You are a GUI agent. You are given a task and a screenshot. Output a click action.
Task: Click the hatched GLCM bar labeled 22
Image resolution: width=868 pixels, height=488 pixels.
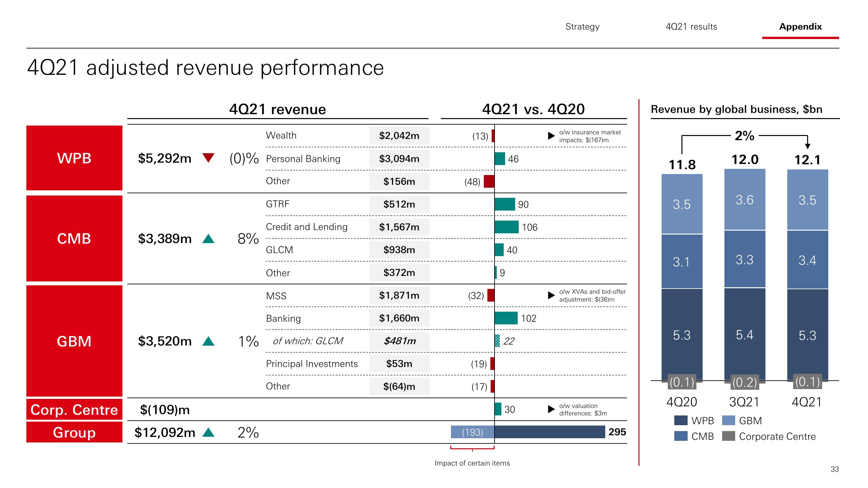click(x=497, y=341)
